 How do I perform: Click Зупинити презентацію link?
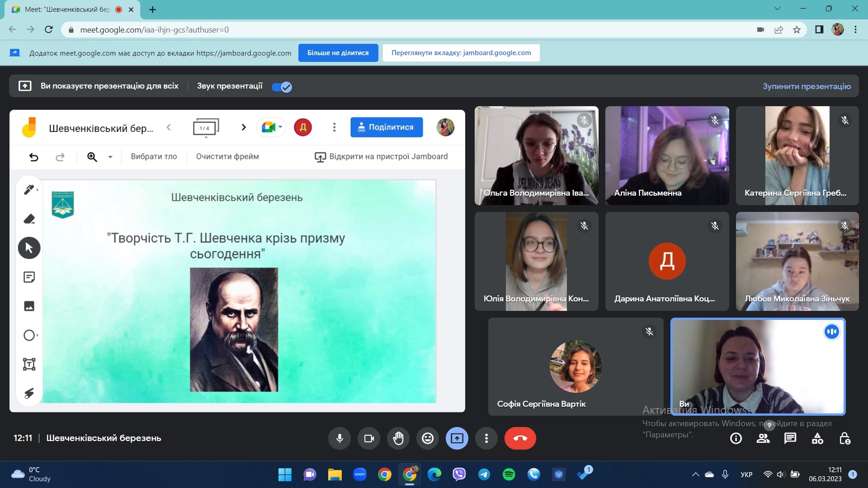click(x=807, y=86)
